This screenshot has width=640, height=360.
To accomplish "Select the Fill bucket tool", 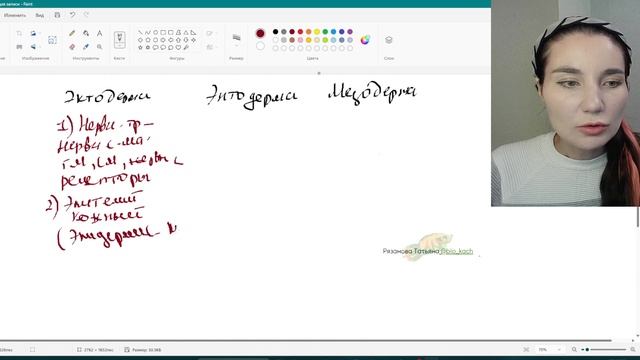I will click(86, 33).
